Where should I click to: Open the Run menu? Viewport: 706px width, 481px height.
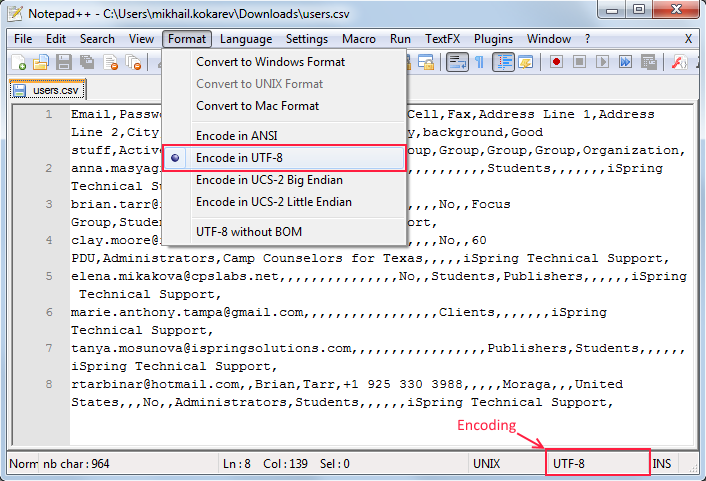[400, 39]
